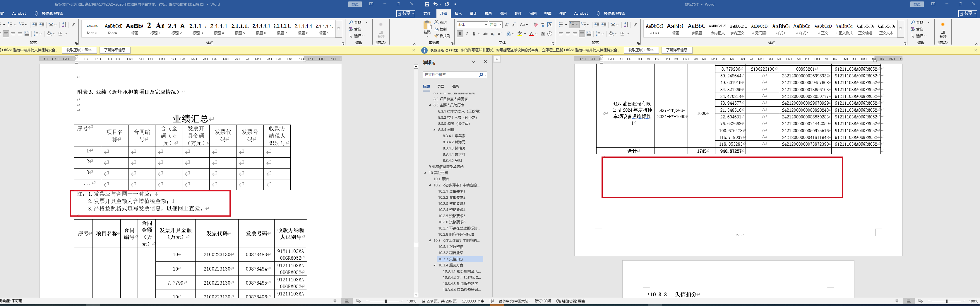Apply subscript formatting in 投标文件 window
This screenshot has width=980, height=306.
pos(492,34)
